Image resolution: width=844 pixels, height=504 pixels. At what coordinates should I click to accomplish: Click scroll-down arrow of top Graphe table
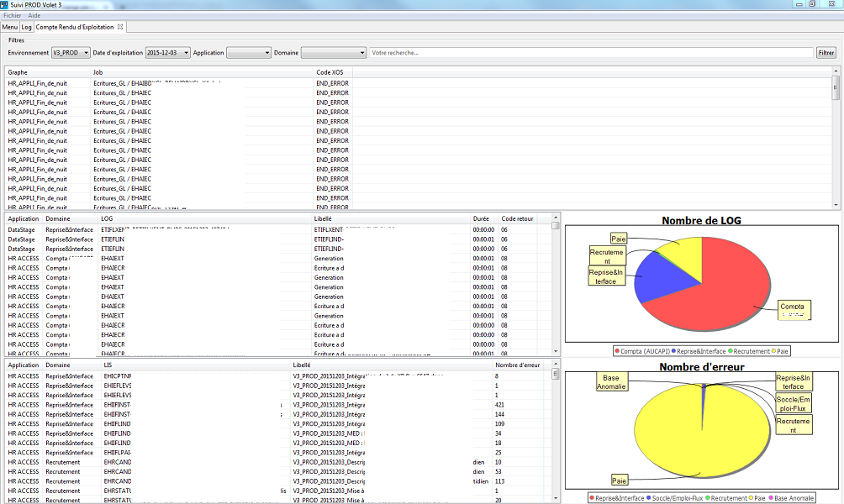click(836, 204)
